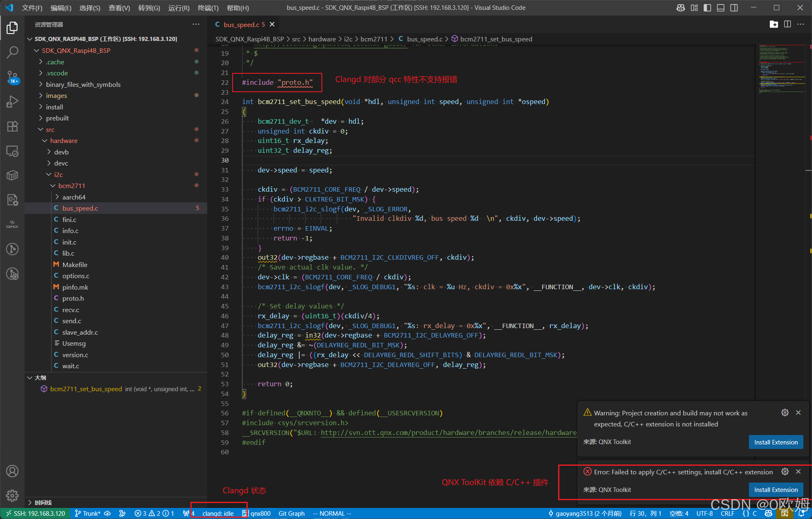This screenshot has height=519, width=812.
Task: Open the Run (运行) menu
Action: [x=179, y=8]
